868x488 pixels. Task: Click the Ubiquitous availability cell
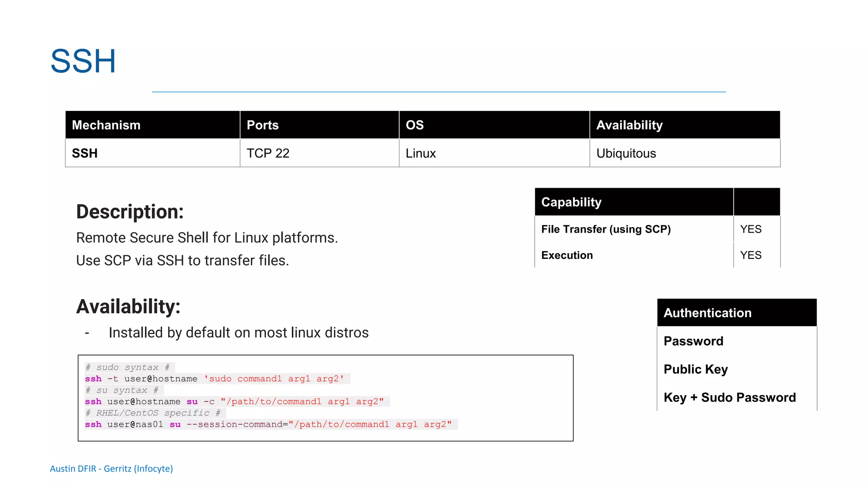685,153
